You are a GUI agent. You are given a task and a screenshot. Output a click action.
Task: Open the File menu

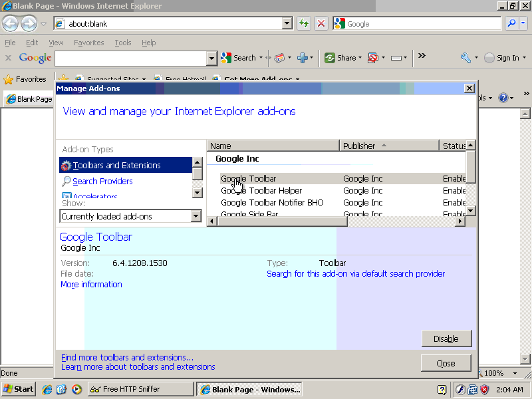[x=10, y=43]
